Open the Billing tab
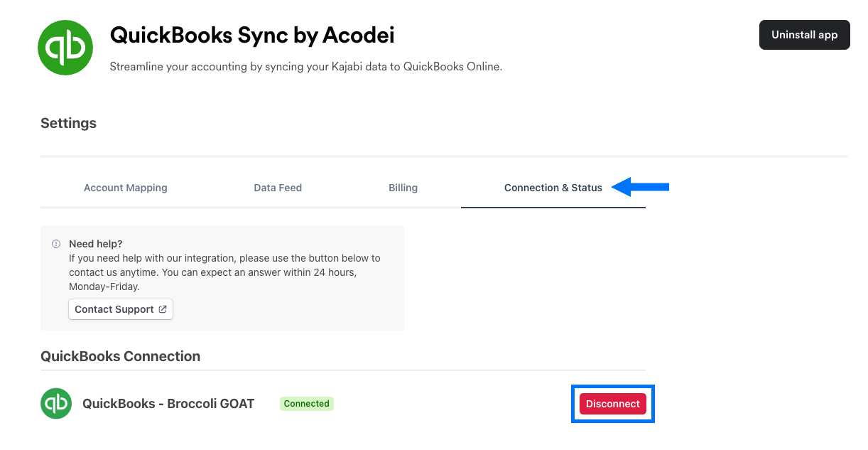The height and width of the screenshot is (450, 868). pos(403,188)
